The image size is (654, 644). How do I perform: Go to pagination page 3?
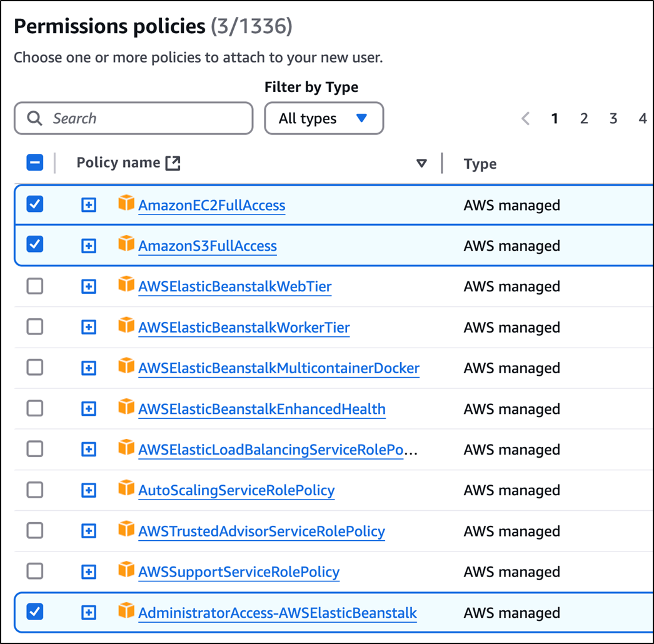(x=613, y=118)
